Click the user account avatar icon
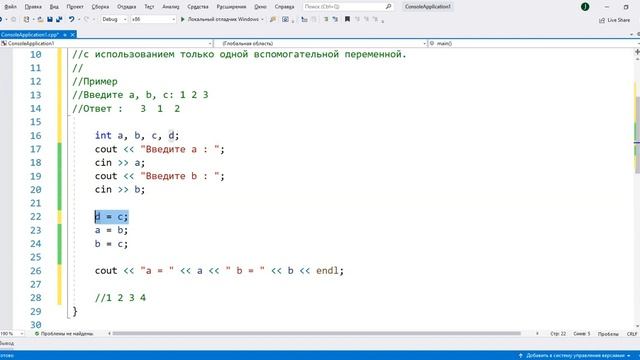640x360 pixels. pos(585,7)
